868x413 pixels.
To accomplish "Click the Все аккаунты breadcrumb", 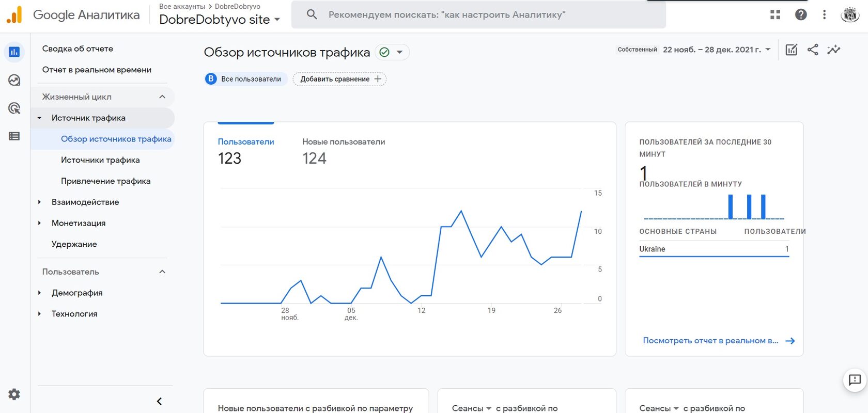I will (182, 7).
